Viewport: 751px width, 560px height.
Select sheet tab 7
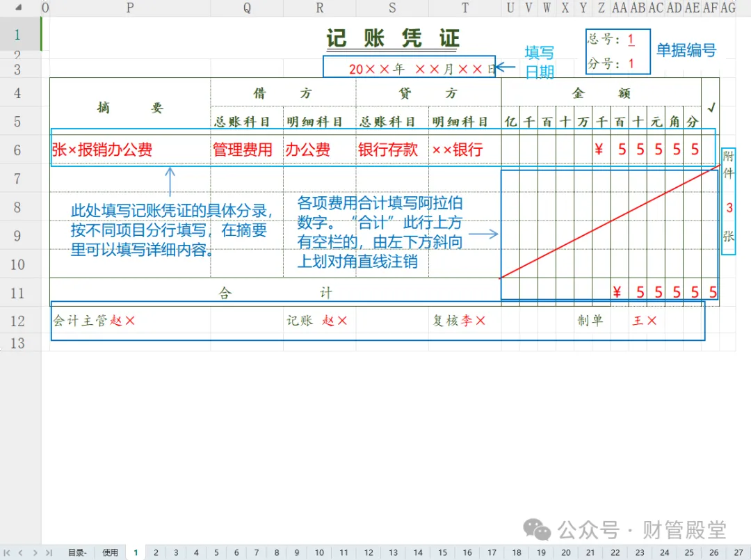[x=256, y=552]
